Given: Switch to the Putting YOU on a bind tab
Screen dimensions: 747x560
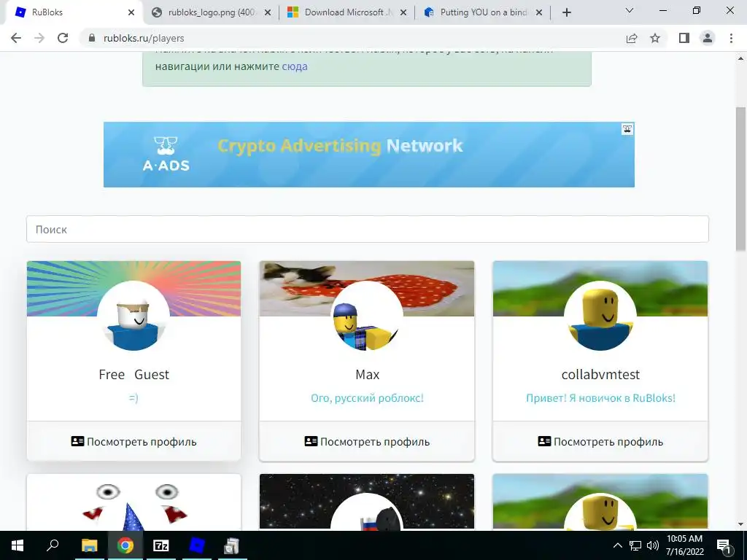Looking at the screenshot, I should (481, 12).
